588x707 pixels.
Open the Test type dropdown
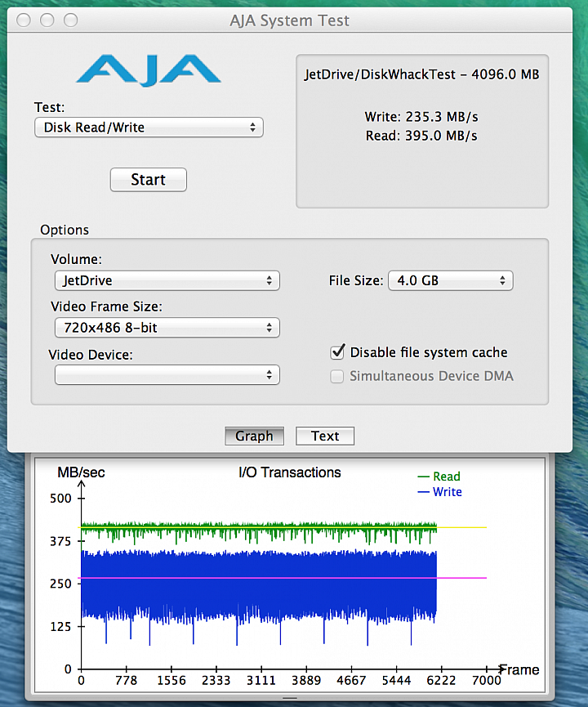(x=149, y=128)
